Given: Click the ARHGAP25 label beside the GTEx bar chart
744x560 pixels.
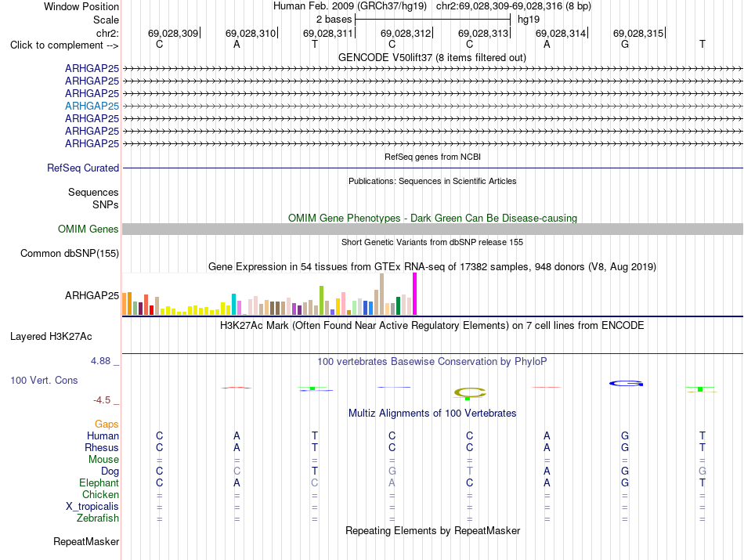Looking at the screenshot, I should [92, 295].
